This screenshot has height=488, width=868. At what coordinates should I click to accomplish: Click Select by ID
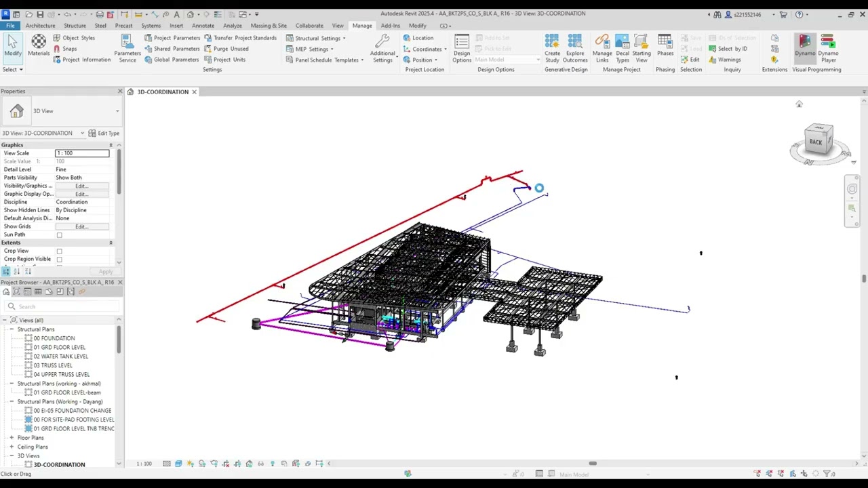(x=728, y=49)
